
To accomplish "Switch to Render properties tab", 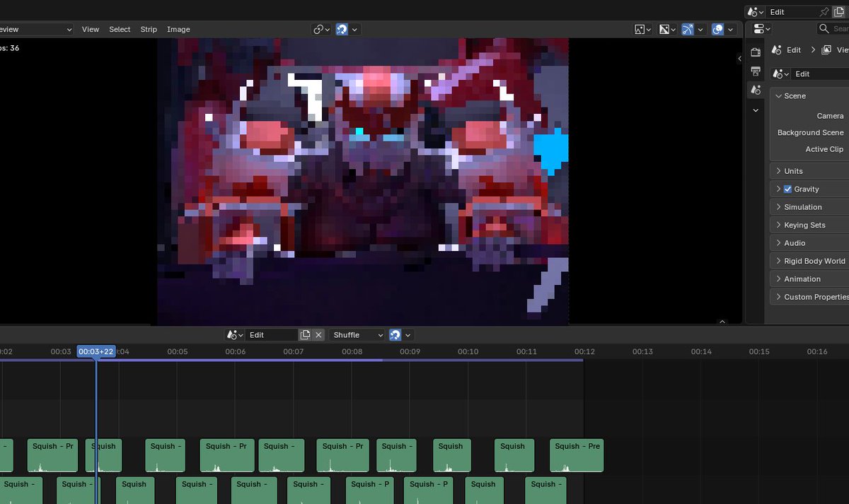I will click(756, 52).
